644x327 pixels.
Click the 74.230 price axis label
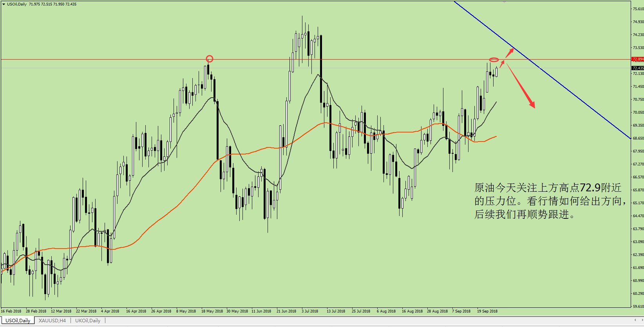(638, 35)
